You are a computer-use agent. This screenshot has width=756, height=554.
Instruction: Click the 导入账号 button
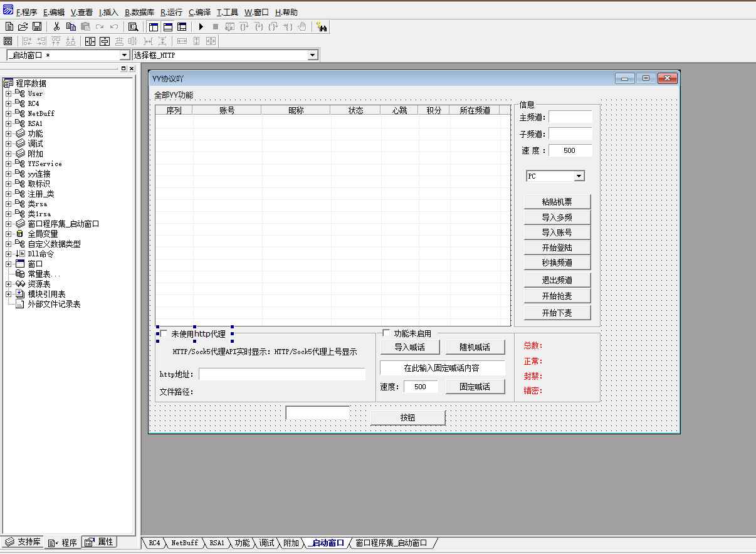point(557,233)
